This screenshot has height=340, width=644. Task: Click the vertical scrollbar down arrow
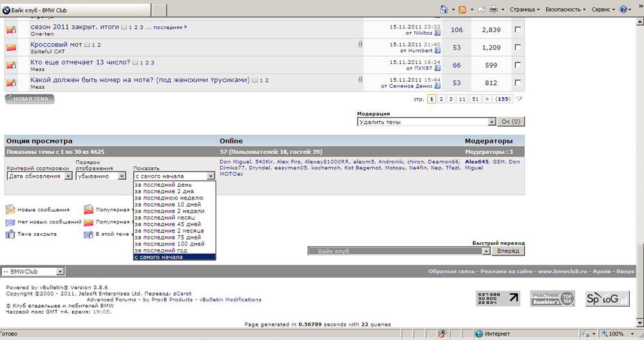(x=640, y=323)
